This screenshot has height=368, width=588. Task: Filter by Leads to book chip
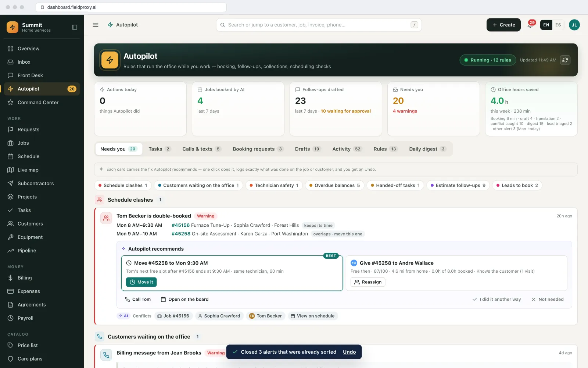point(517,185)
